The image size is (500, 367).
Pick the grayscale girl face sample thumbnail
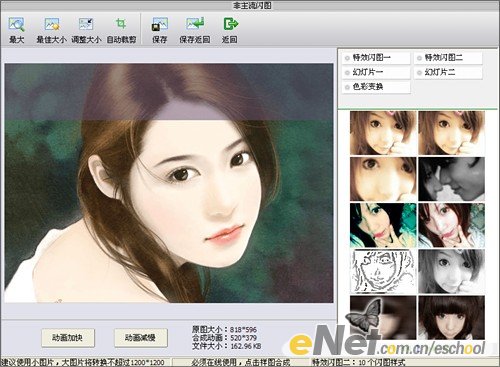click(x=452, y=272)
